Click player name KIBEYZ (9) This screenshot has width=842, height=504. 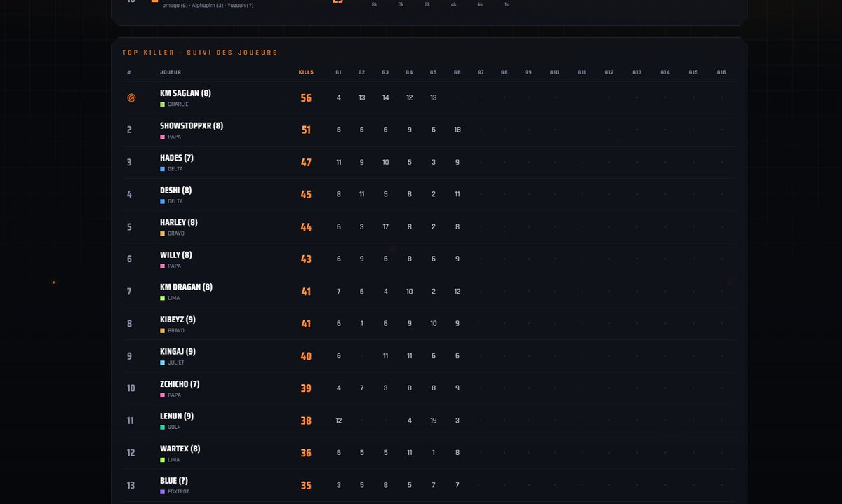[x=178, y=320]
